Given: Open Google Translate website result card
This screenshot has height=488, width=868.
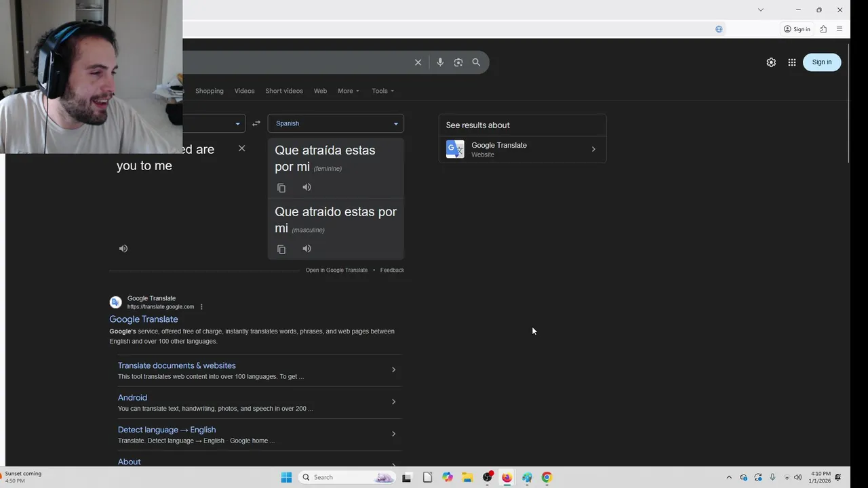Looking at the screenshot, I should tap(522, 149).
